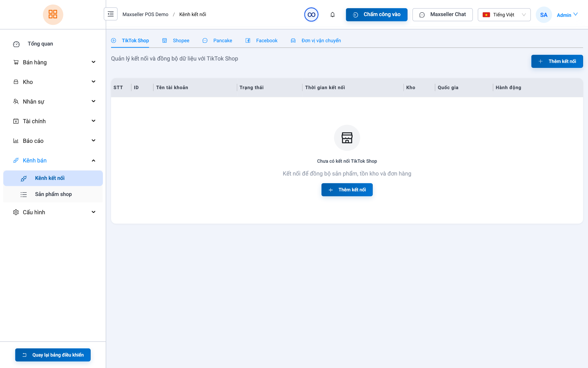Click the infinity loop icon
The height and width of the screenshot is (368, 588).
pyautogui.click(x=311, y=14)
